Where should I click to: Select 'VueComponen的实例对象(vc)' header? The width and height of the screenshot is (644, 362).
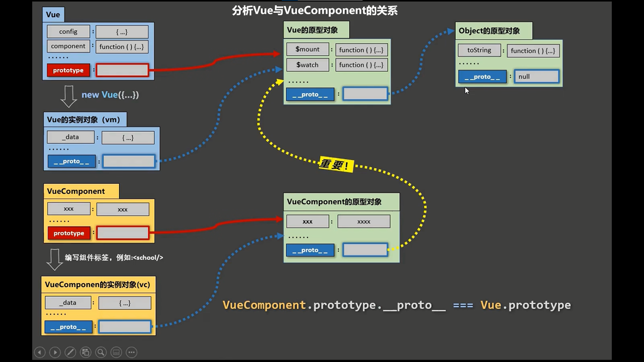coord(98,284)
